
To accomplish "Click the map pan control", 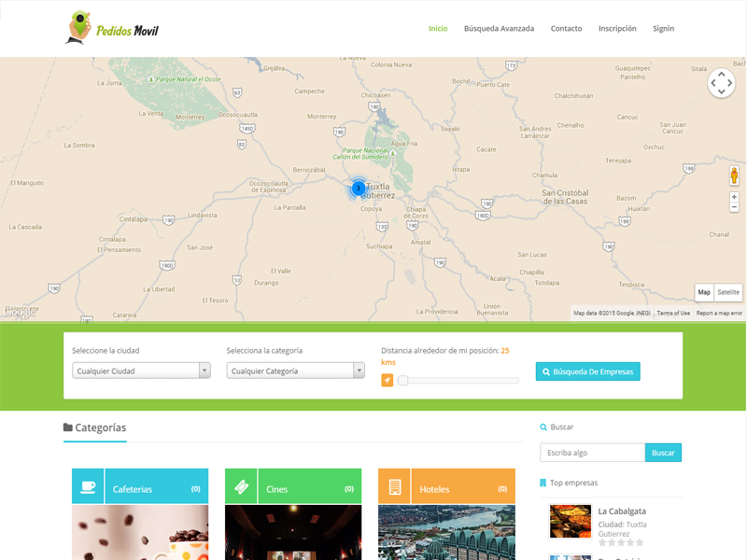I will 721,83.
